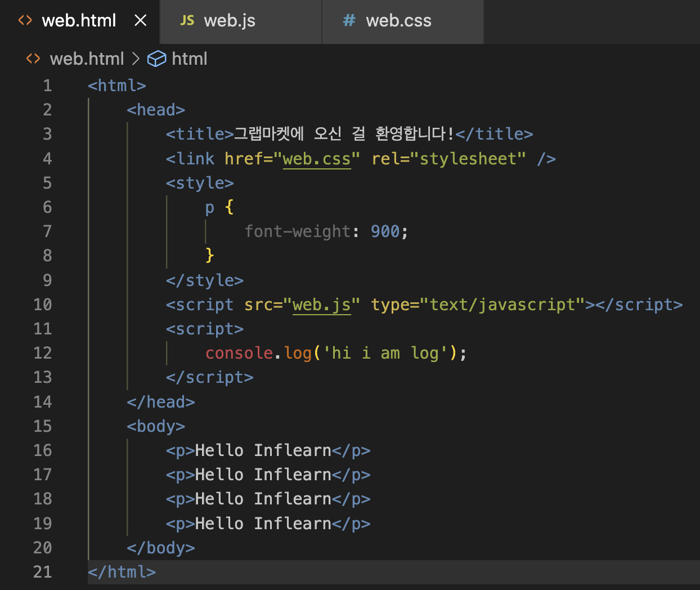Click the 900 value on line 7
700x590 pixels.
pyautogui.click(x=385, y=231)
